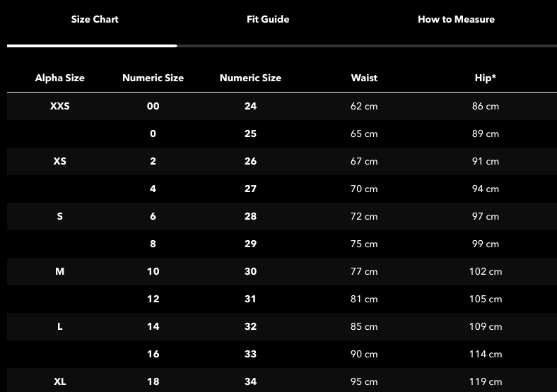Select the Size Chart tab
557x392 pixels.
pyautogui.click(x=95, y=19)
